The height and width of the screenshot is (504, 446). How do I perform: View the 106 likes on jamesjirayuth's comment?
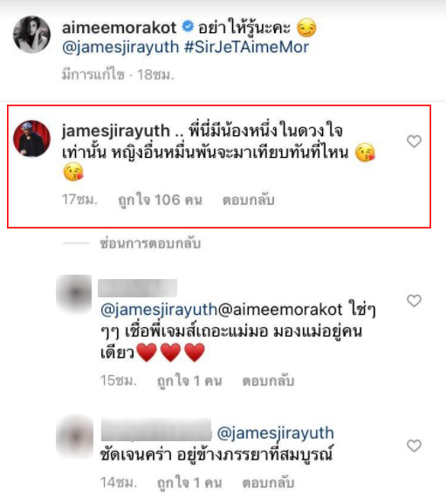pos(161,200)
